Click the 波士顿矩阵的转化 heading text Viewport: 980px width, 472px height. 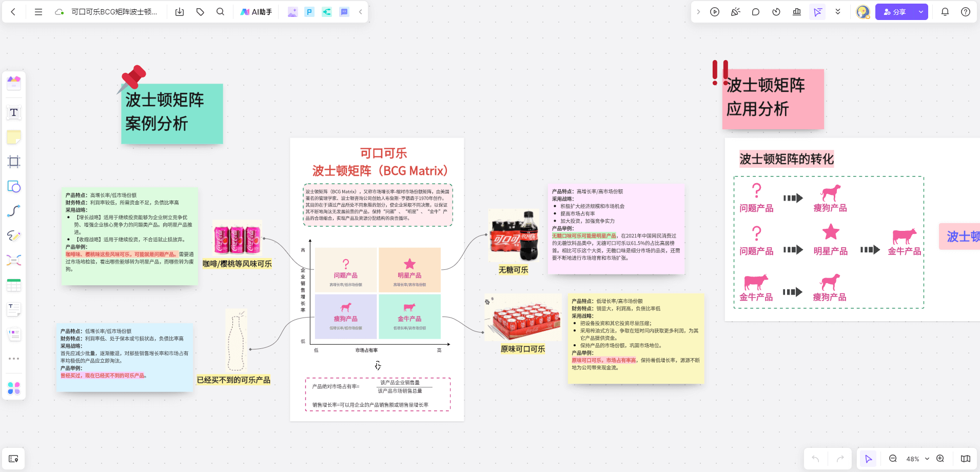click(x=787, y=159)
